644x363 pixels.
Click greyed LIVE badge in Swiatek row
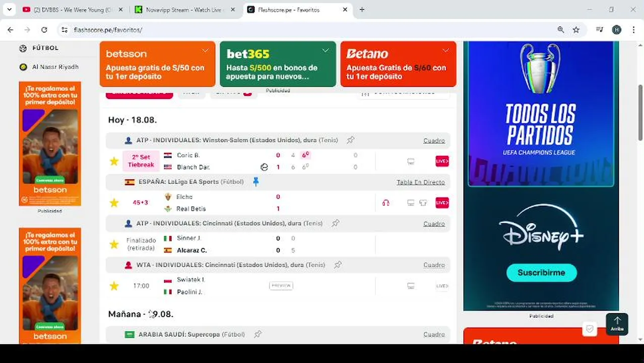(442, 286)
